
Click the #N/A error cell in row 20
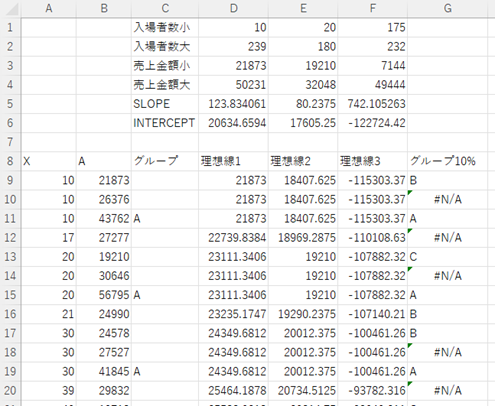[x=447, y=390]
